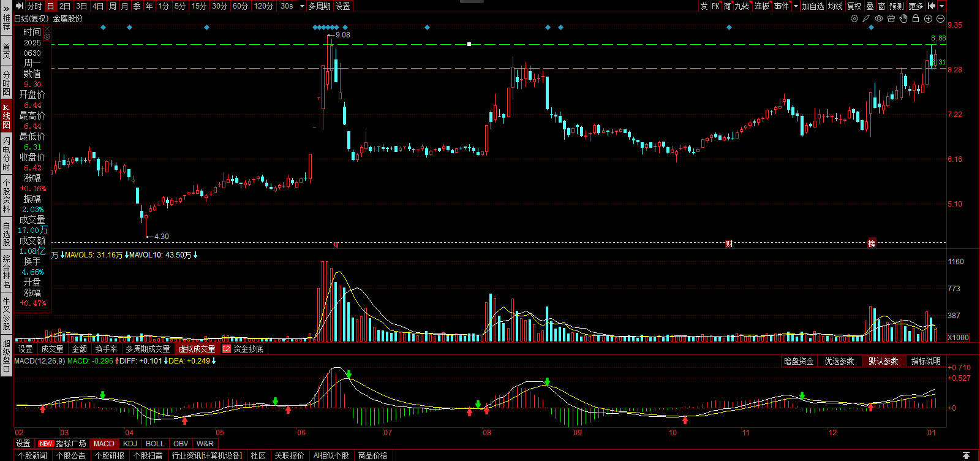Open top toolbar 设置 settings
The width and height of the screenshot is (980, 461).
click(343, 6)
